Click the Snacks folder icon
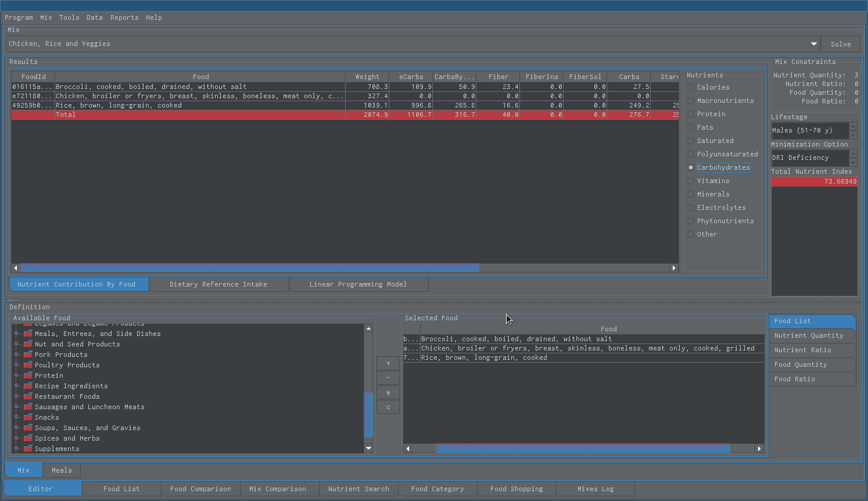 click(x=28, y=417)
